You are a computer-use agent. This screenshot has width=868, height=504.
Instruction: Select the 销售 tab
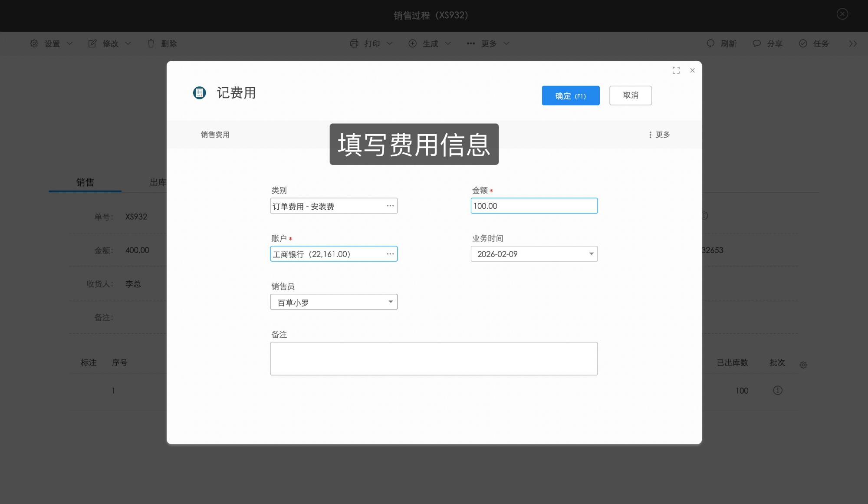click(85, 182)
